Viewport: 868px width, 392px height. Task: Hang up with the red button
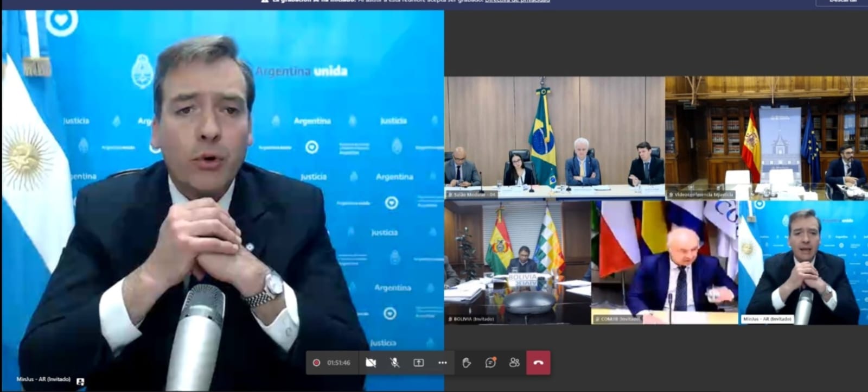[538, 363]
